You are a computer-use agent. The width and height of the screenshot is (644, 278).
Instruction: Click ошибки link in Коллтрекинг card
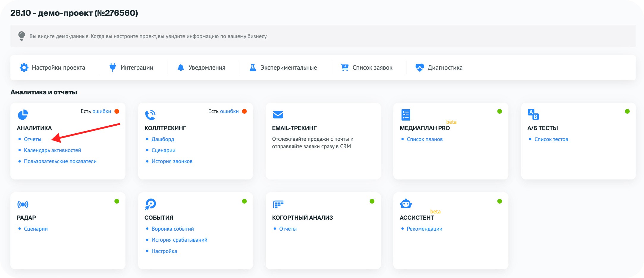coord(229,111)
